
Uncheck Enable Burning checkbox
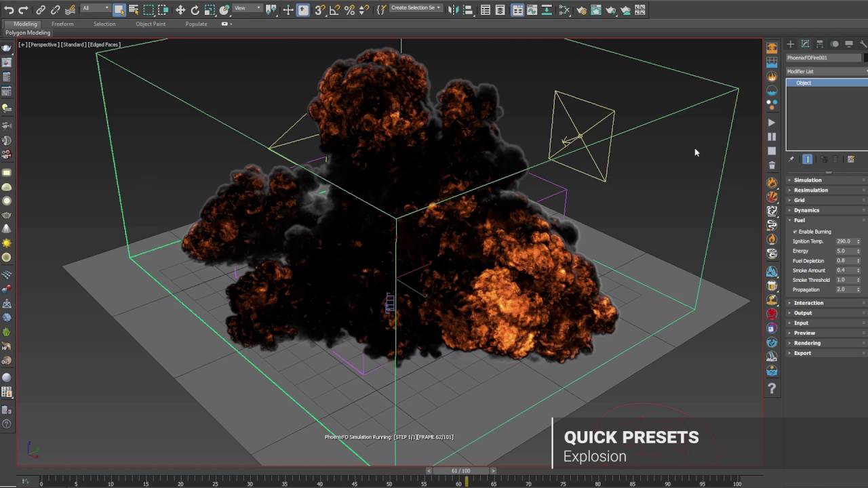pos(795,232)
